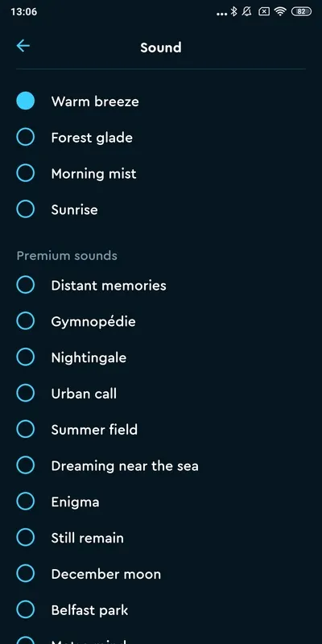
Task: Tap the battery indicator icon
Action: (x=301, y=11)
